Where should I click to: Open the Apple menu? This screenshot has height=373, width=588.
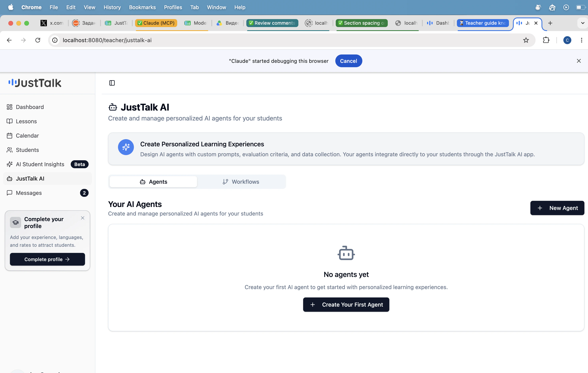(x=11, y=7)
